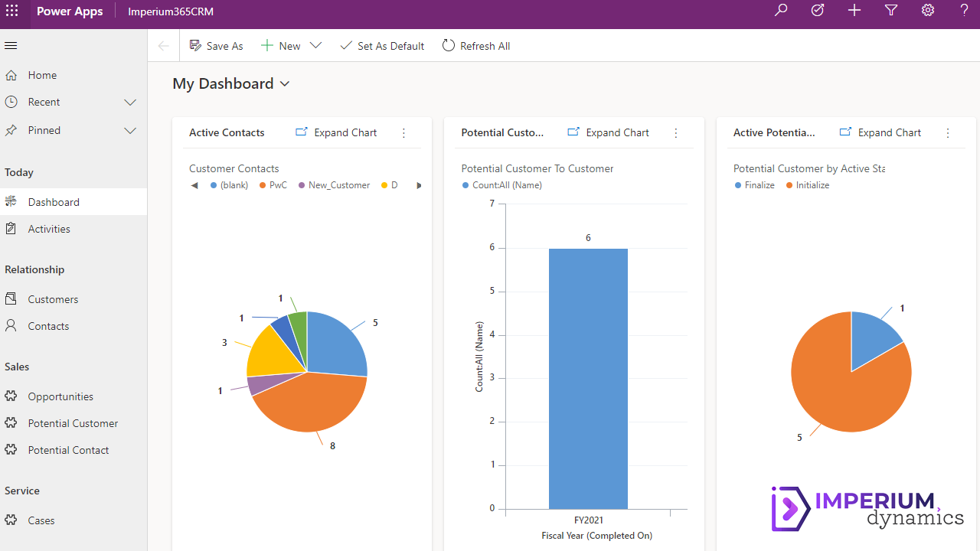Toggle the New_Customer legend item
980x551 pixels.
[334, 185]
